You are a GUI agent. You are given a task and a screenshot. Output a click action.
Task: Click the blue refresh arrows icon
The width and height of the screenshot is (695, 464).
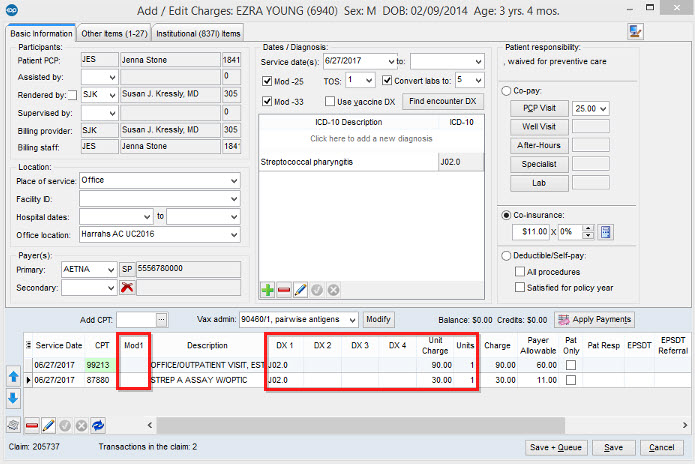[98, 425]
